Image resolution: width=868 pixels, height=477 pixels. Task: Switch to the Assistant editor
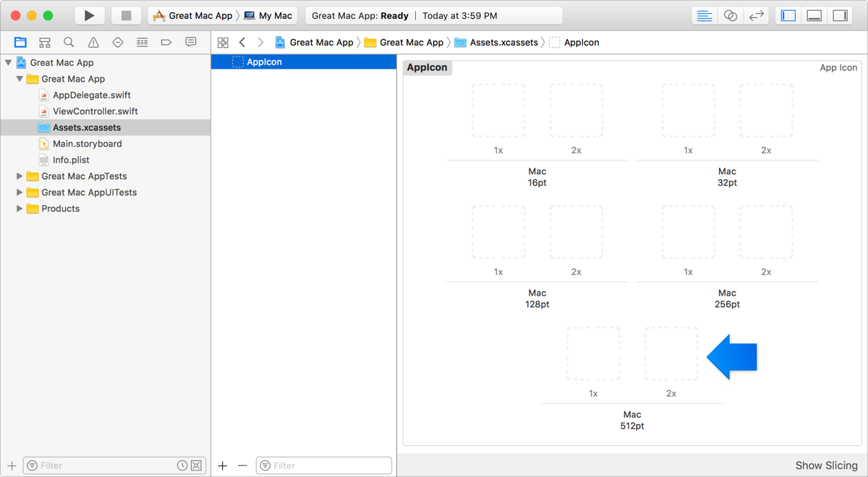pyautogui.click(x=731, y=15)
